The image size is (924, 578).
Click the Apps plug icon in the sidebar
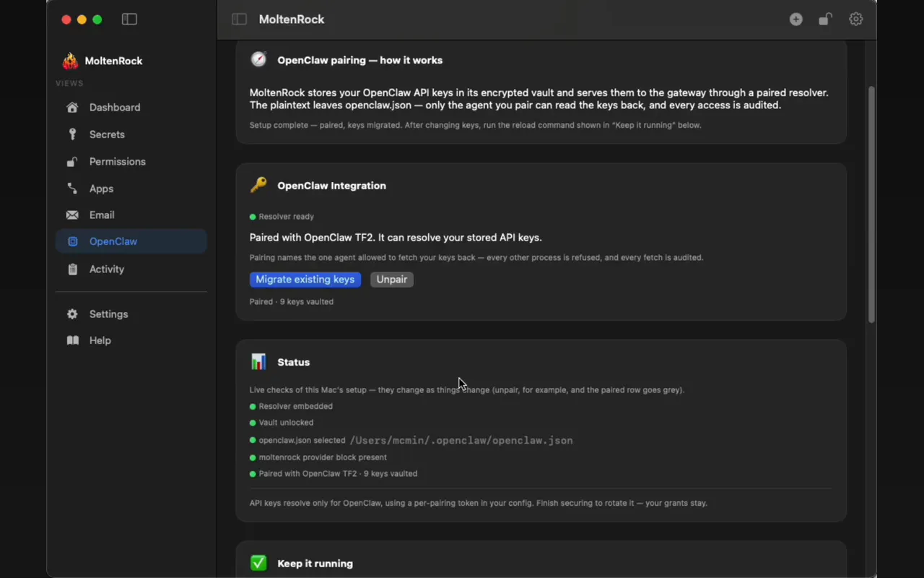[x=72, y=189]
